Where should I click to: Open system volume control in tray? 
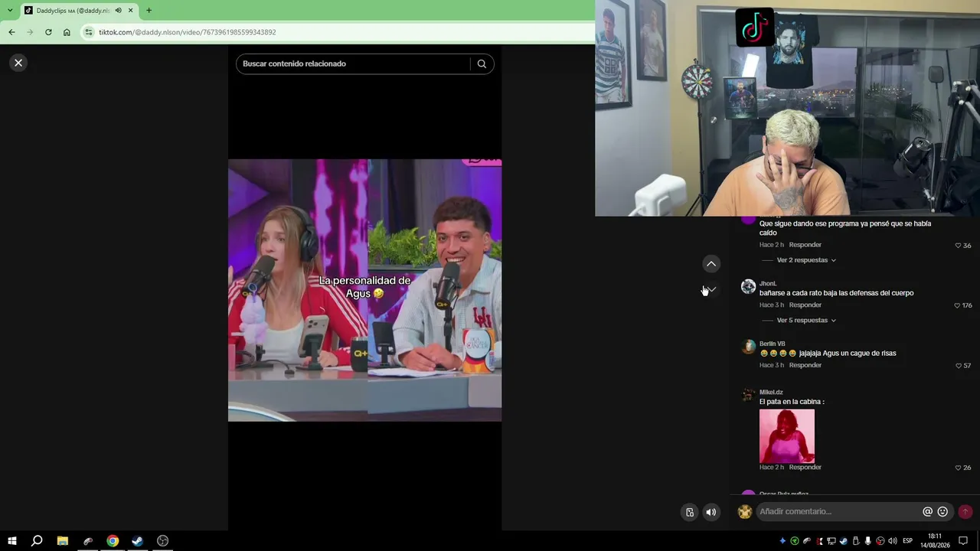[893, 541]
